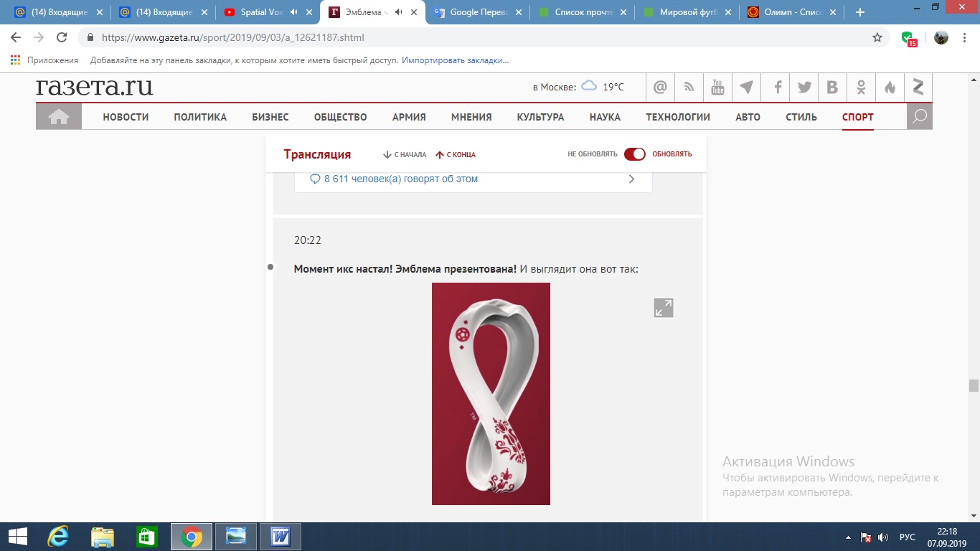The width and height of the screenshot is (980, 551).
Task: Open the АРМИЯ section
Action: pyautogui.click(x=409, y=117)
